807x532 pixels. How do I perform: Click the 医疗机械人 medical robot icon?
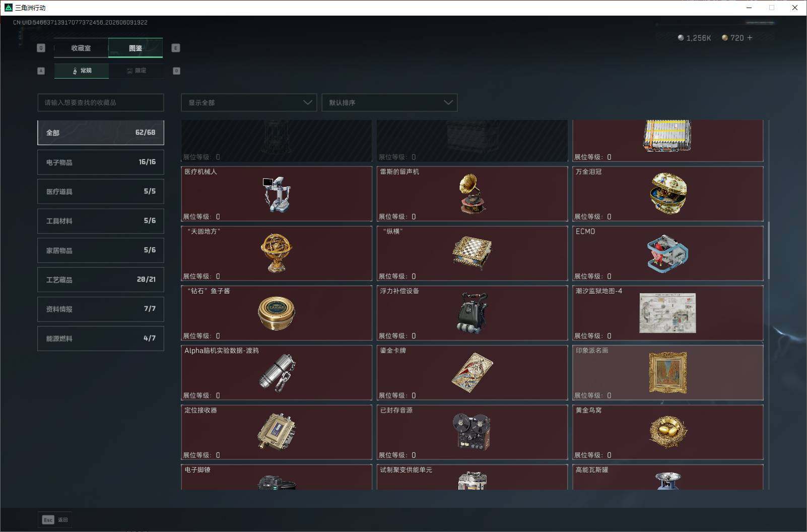276,194
